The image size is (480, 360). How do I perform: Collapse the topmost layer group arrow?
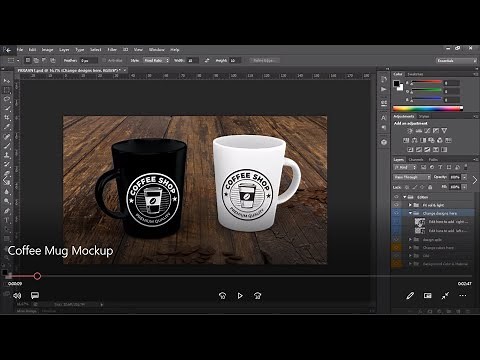click(x=405, y=197)
